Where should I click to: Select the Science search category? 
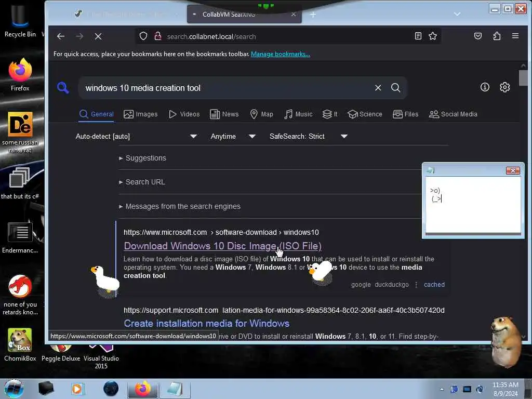coord(365,114)
